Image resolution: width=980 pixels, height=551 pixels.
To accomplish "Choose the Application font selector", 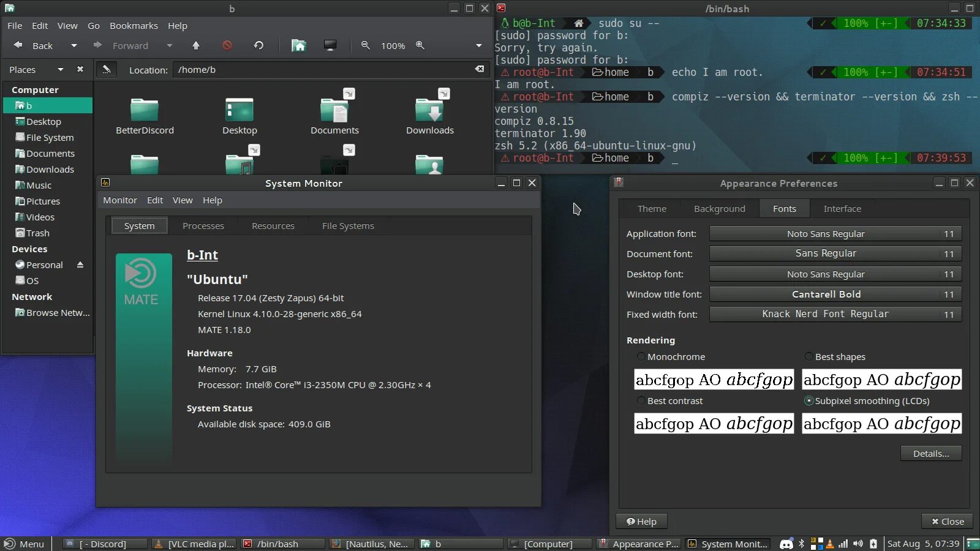I will [x=835, y=233].
